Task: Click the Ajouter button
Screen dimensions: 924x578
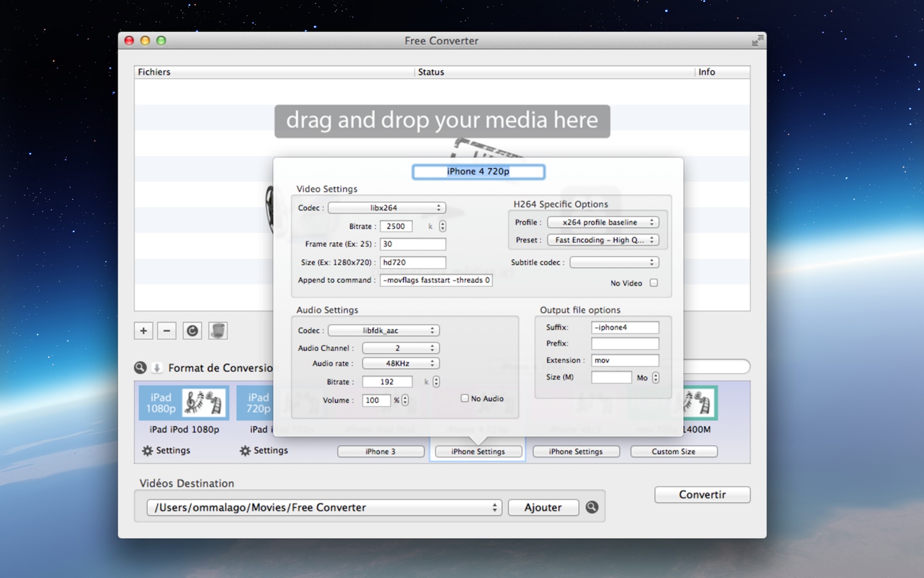Action: coord(543,507)
